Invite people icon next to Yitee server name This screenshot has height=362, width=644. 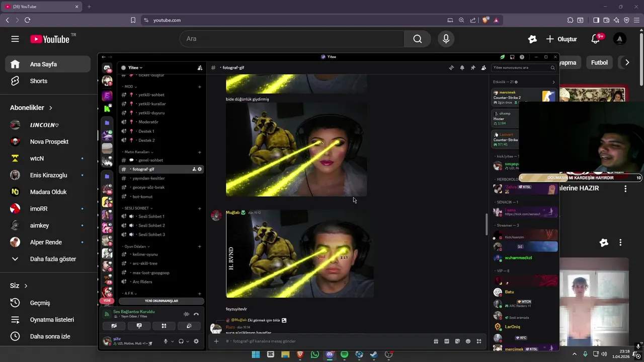200,67
